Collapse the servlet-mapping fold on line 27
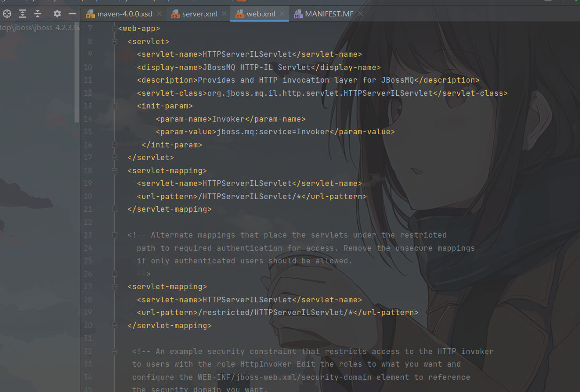Image resolution: width=580 pixels, height=392 pixels. [x=114, y=287]
